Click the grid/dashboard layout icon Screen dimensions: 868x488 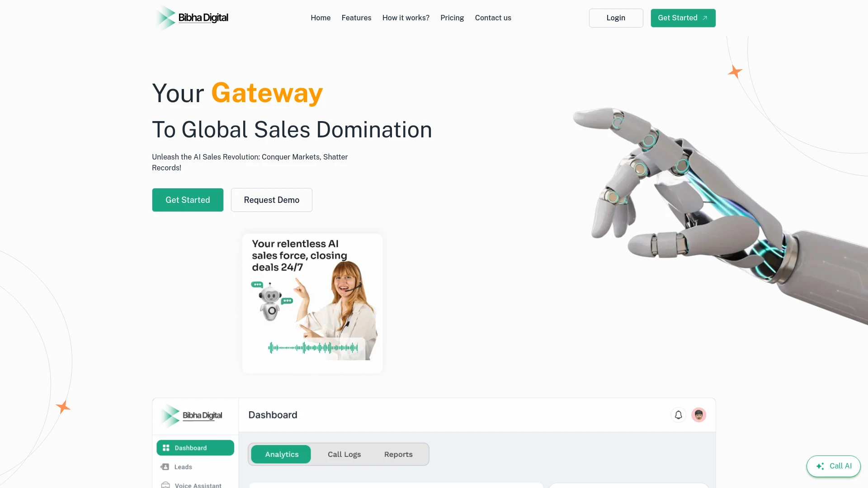(166, 447)
